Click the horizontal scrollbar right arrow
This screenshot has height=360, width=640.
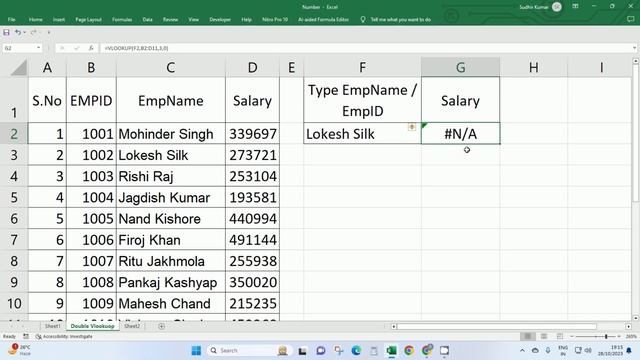(628, 326)
